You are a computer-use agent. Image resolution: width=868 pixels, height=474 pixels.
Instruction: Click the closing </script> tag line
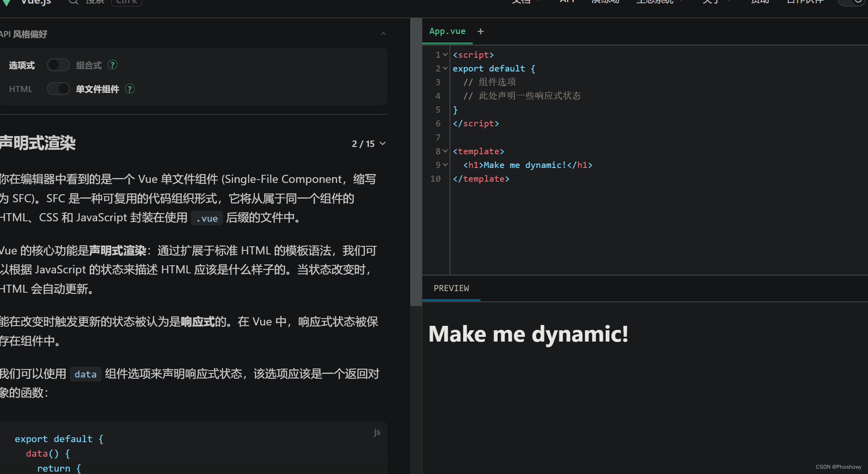pos(476,124)
